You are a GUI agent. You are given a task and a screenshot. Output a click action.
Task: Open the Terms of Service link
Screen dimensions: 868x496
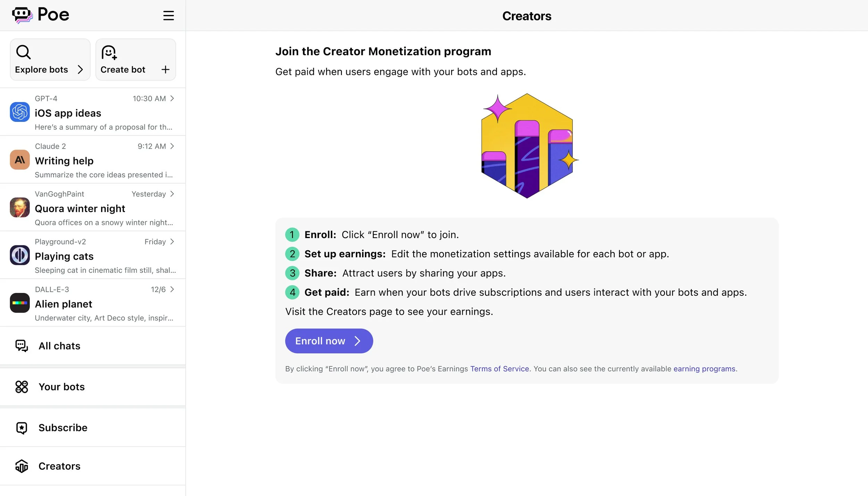(x=499, y=369)
